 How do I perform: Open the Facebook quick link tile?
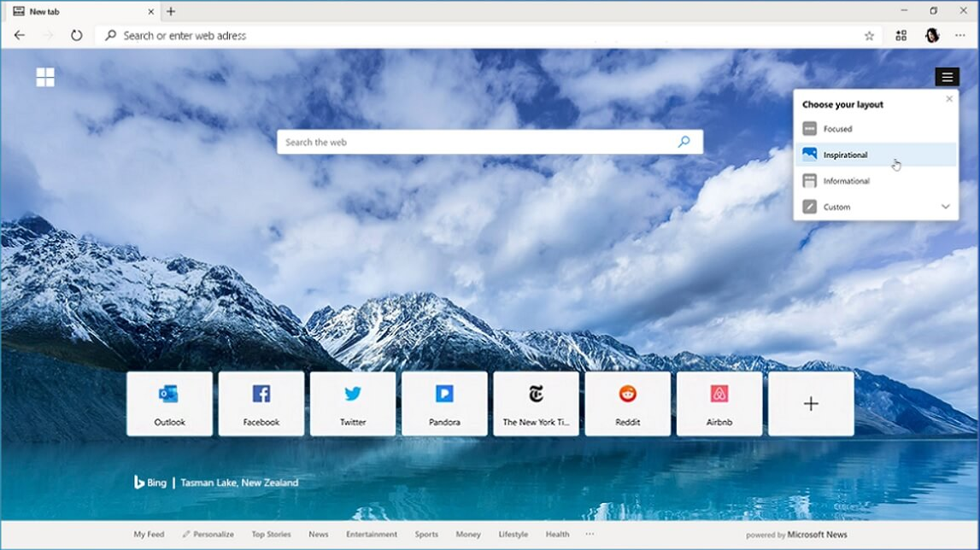pos(261,404)
